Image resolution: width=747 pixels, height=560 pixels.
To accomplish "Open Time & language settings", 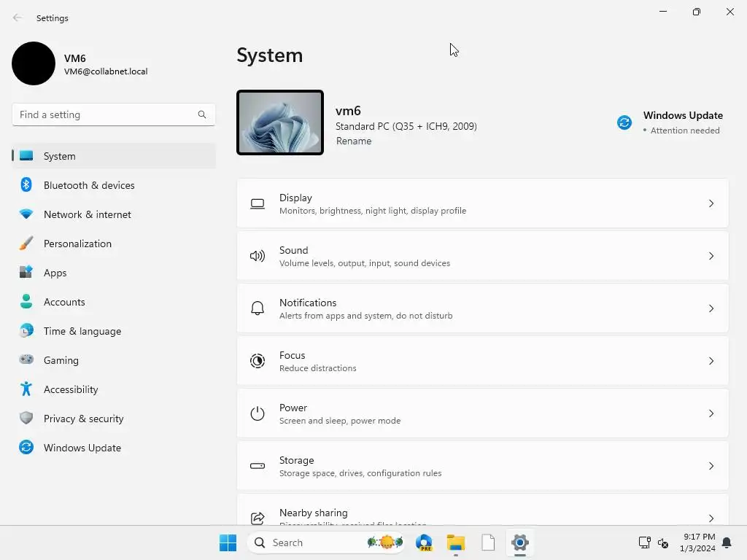I will (x=114, y=330).
